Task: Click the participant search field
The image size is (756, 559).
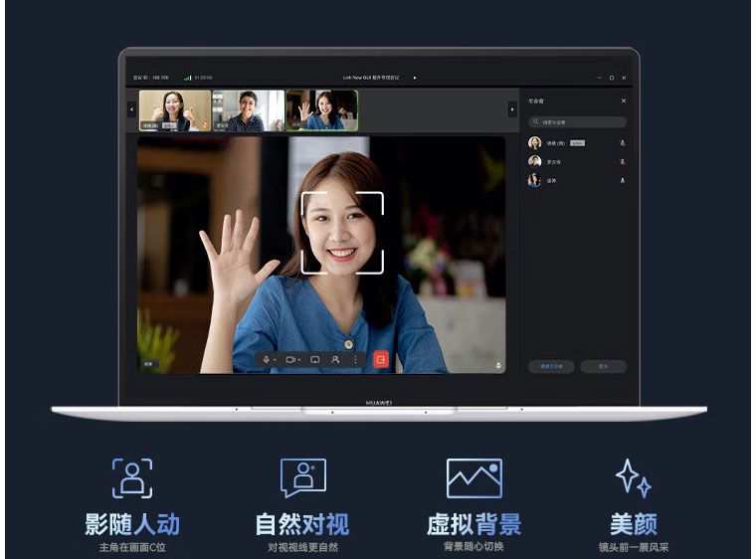Action: coord(578,122)
